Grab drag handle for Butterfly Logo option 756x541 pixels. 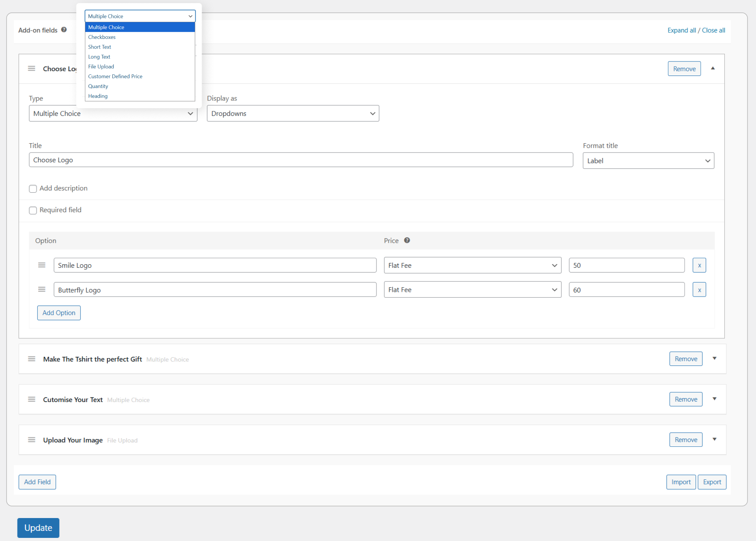click(x=42, y=290)
